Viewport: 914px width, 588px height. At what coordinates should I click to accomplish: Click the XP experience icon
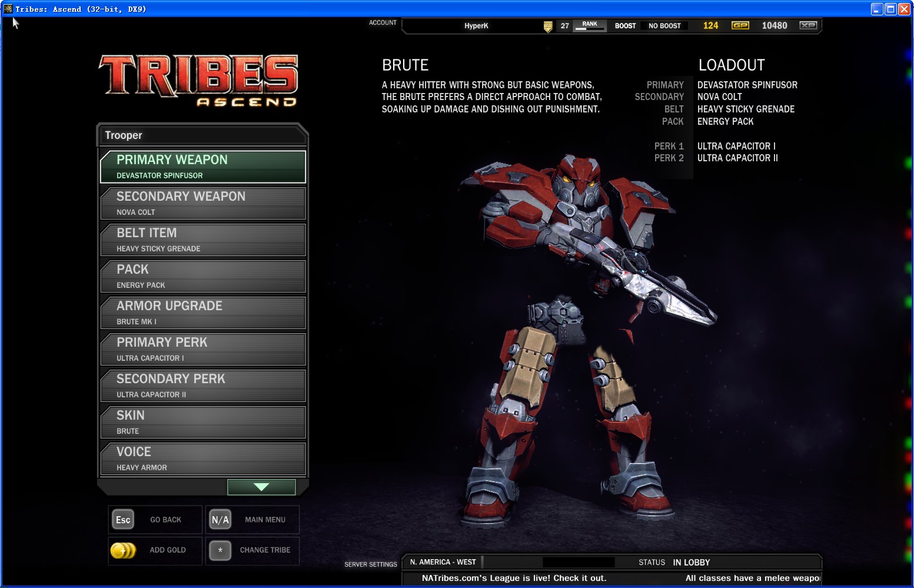808,25
